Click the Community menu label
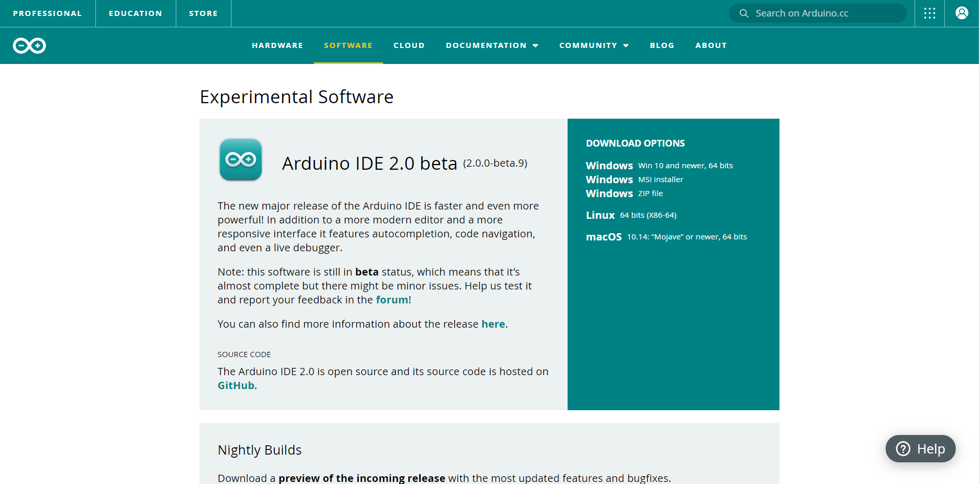This screenshot has width=980, height=484. pos(588,45)
